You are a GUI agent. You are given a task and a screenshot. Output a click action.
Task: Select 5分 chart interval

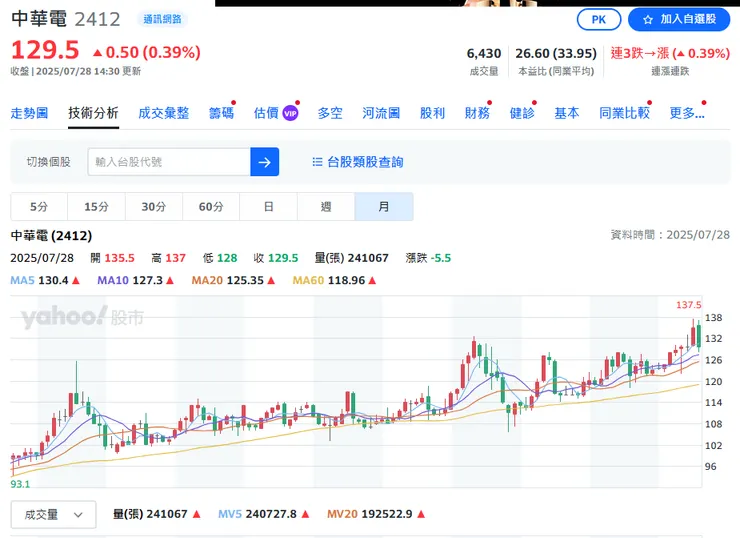coord(39,207)
